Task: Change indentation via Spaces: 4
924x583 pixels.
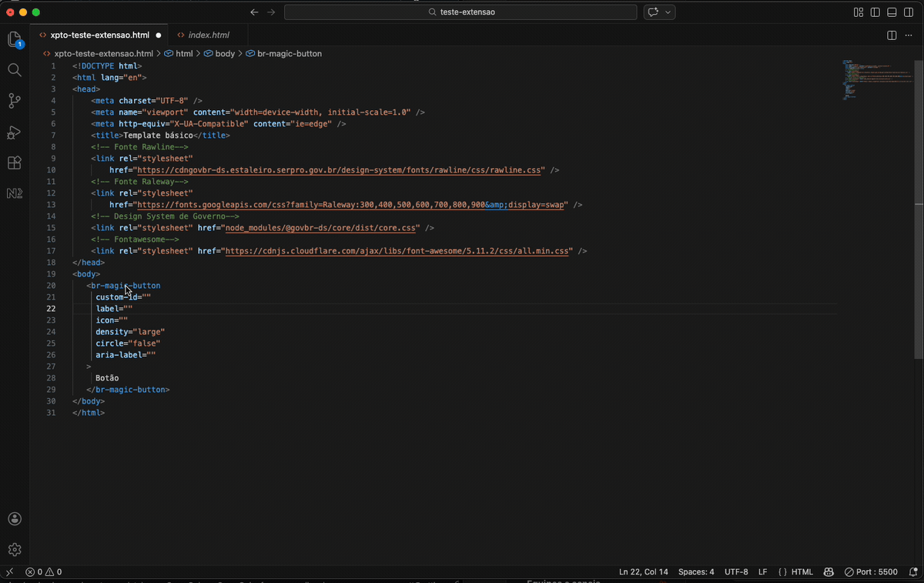Action: [696, 572]
